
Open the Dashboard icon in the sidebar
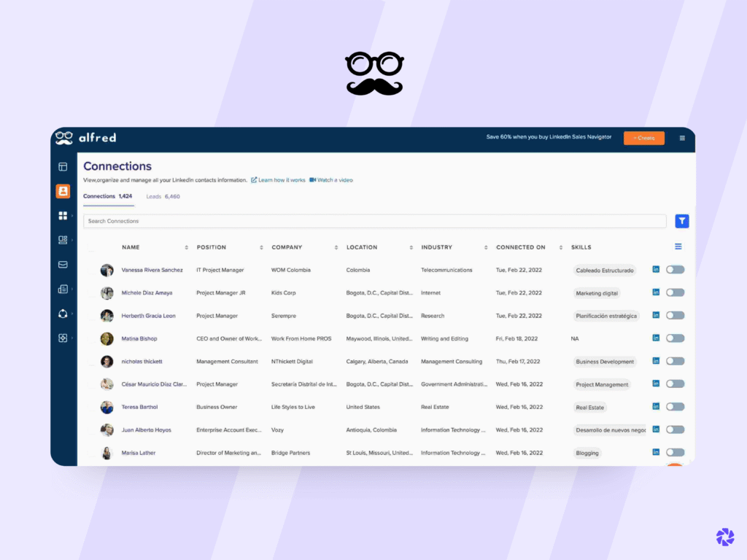(x=63, y=166)
